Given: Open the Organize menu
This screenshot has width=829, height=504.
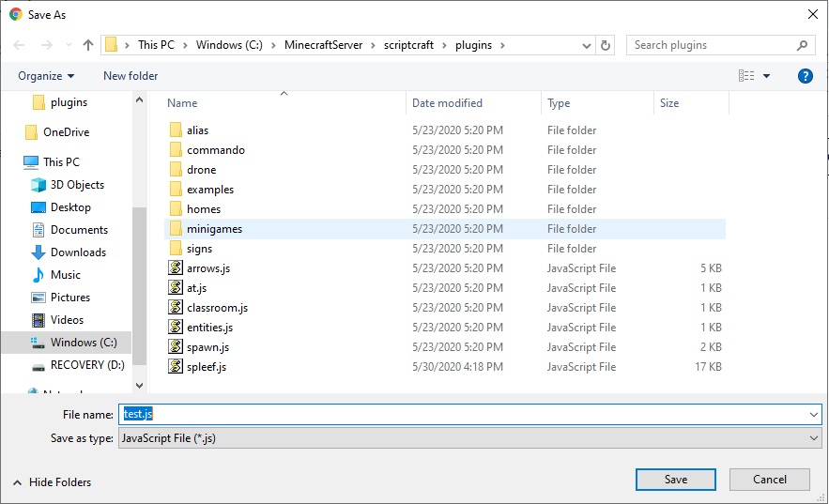Looking at the screenshot, I should [x=46, y=76].
